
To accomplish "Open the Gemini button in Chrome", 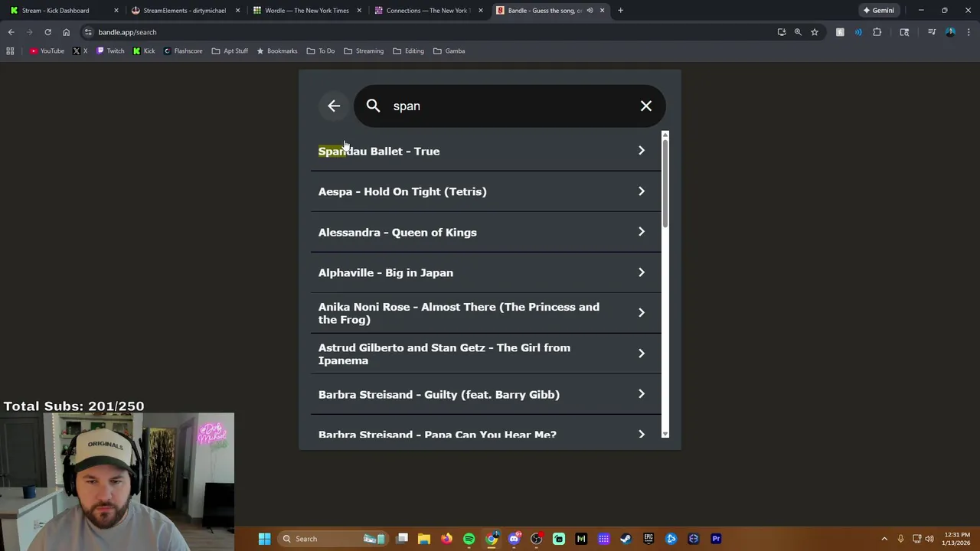I will (878, 10).
